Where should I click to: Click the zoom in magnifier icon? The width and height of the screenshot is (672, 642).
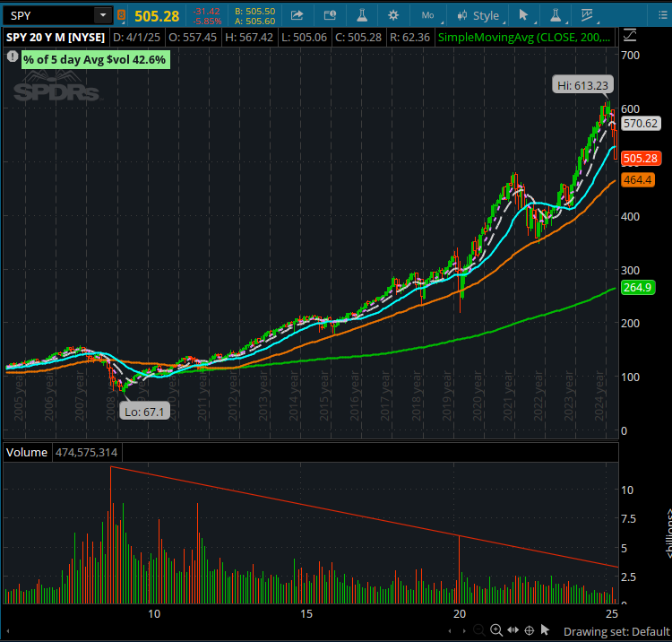tap(496, 630)
